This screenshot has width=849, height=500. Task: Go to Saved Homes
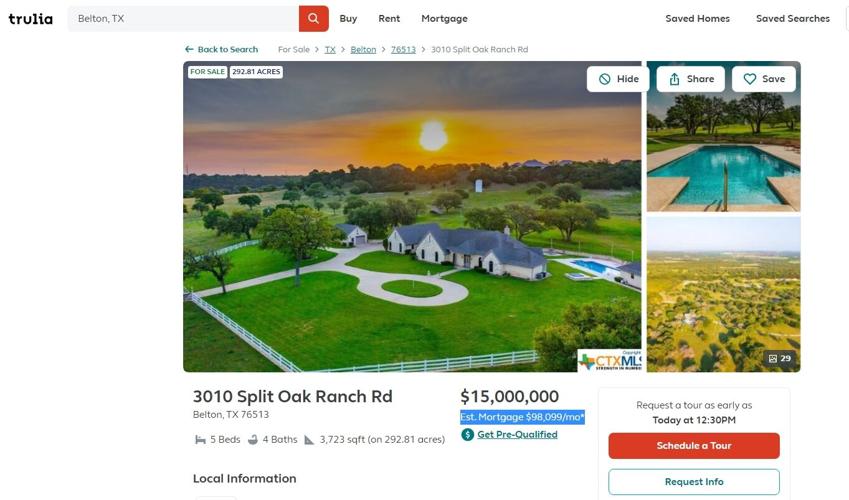[697, 18]
